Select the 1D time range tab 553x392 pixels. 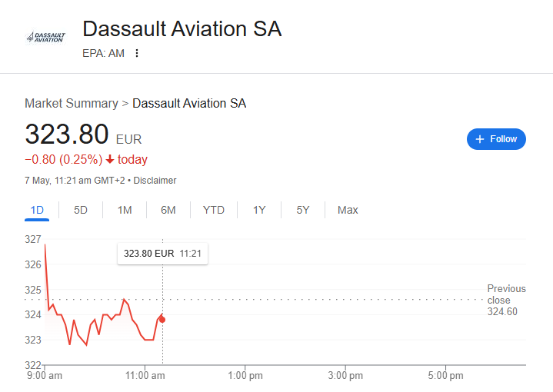tap(37, 210)
